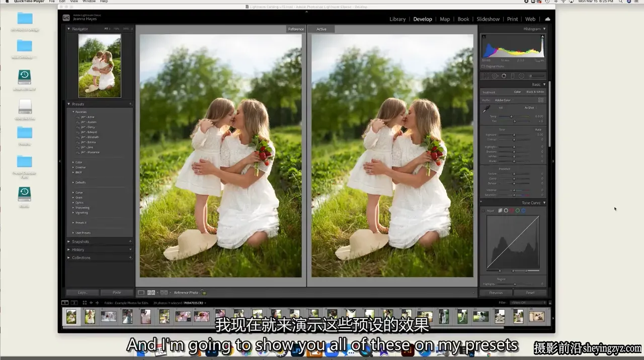Select the crop overlay tool
The image size is (644, 360).
click(x=486, y=76)
